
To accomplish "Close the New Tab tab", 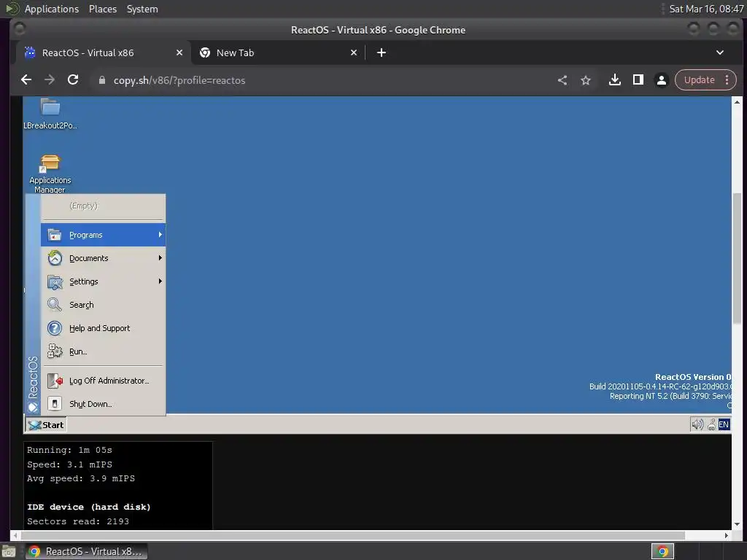I will (x=354, y=52).
